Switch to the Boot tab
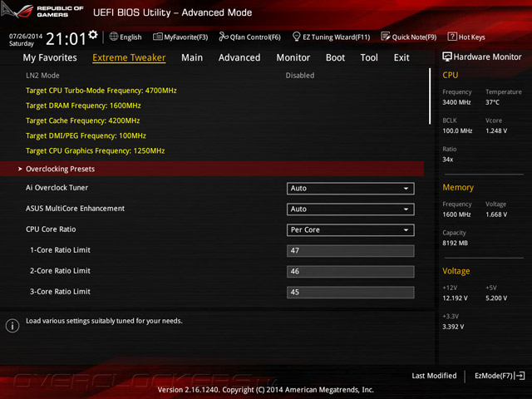 [335, 57]
